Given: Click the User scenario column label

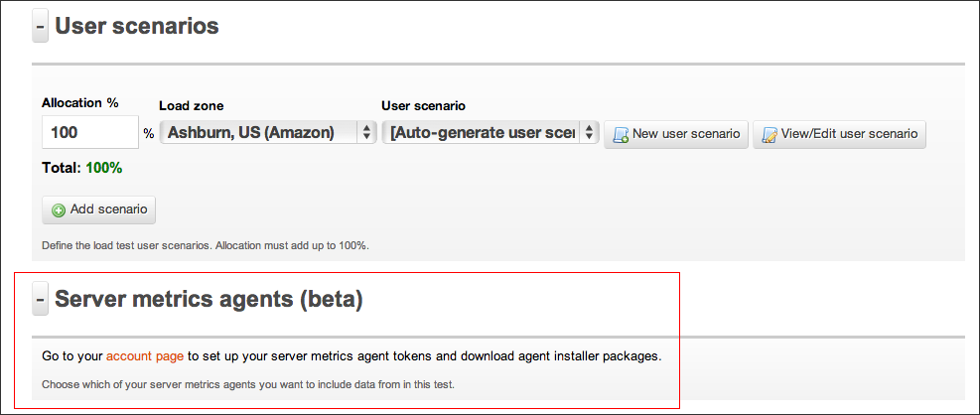Looking at the screenshot, I should (423, 105).
